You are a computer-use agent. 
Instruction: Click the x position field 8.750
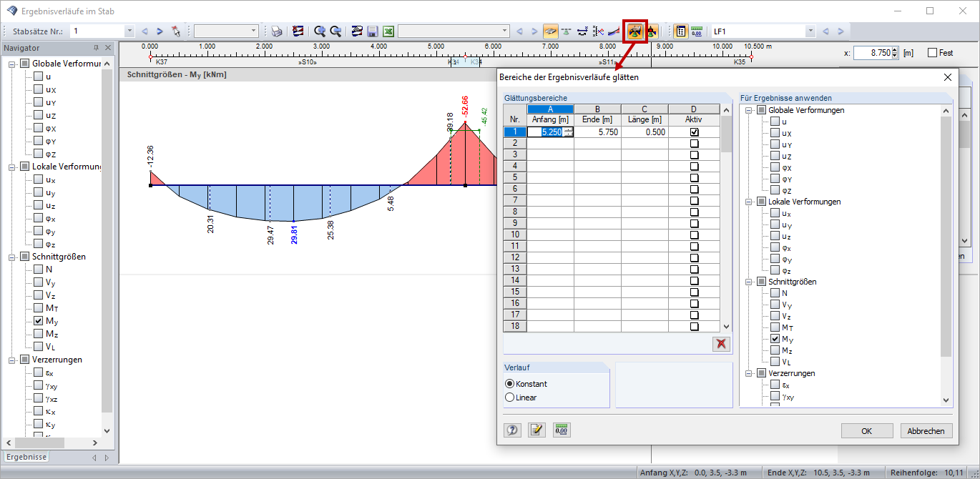(x=871, y=53)
